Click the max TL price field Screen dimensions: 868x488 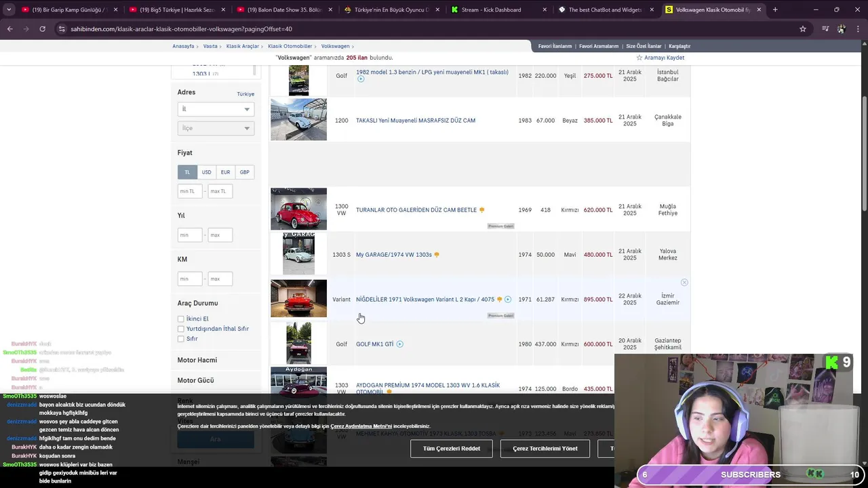[220, 191]
